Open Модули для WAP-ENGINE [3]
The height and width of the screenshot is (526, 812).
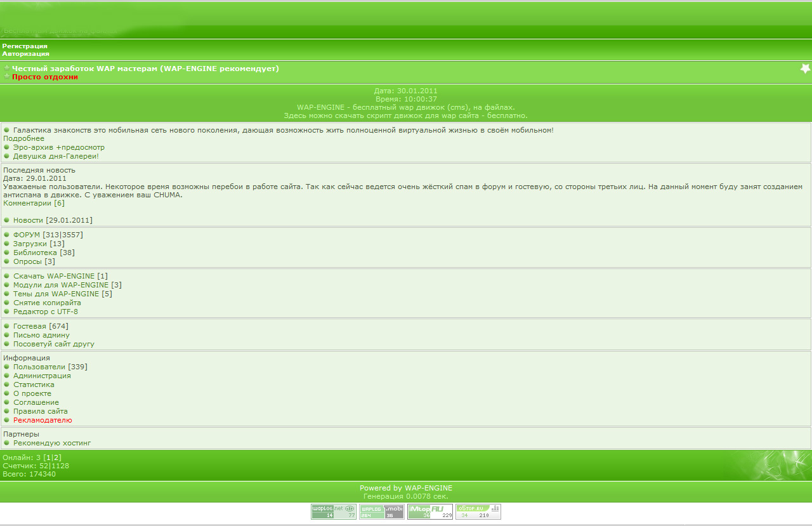67,285
